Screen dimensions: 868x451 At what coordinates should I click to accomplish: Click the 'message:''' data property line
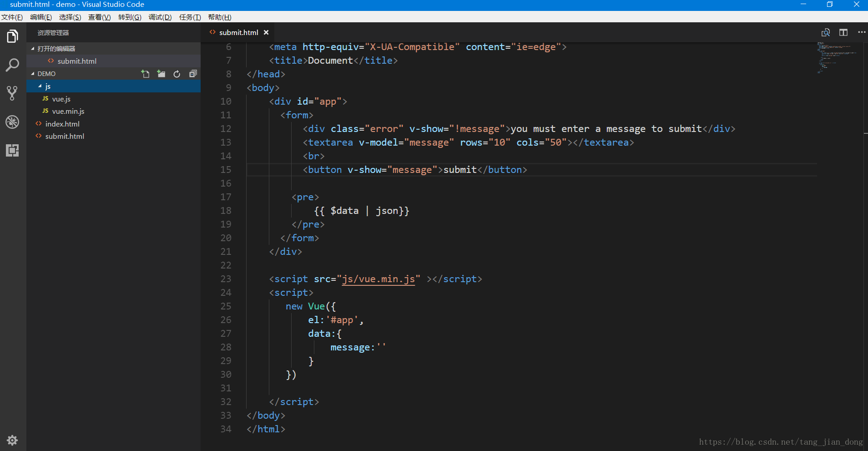(x=358, y=347)
